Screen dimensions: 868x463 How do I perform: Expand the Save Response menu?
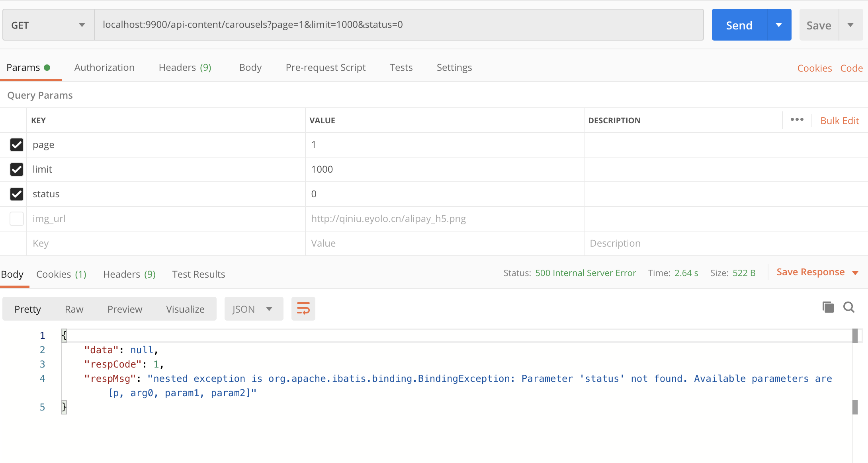855,273
